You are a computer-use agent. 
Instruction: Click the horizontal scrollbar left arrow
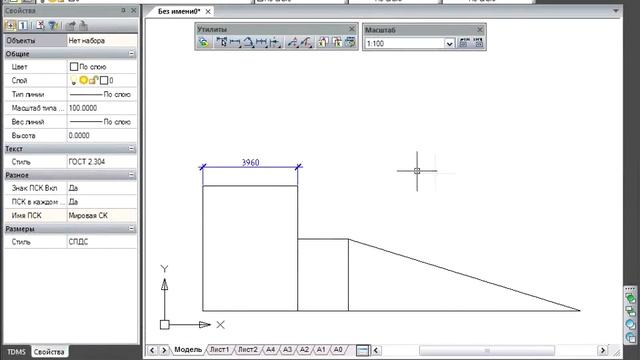377,350
